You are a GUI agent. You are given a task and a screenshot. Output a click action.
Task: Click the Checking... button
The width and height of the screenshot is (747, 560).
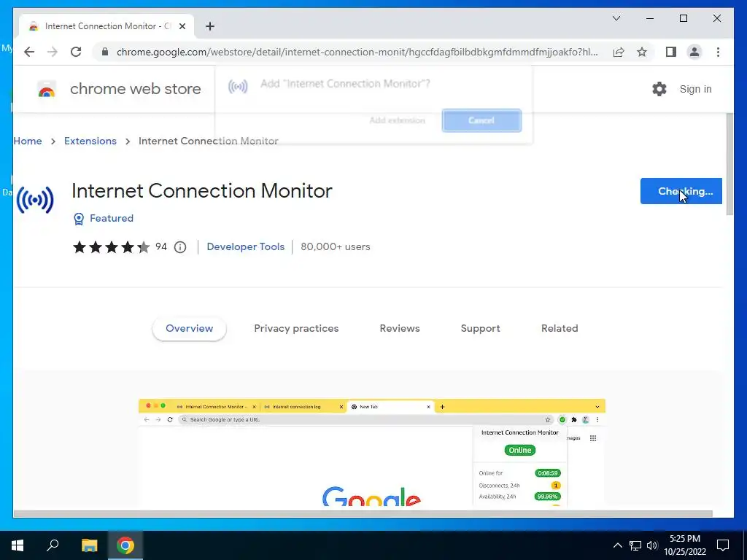pos(681,191)
